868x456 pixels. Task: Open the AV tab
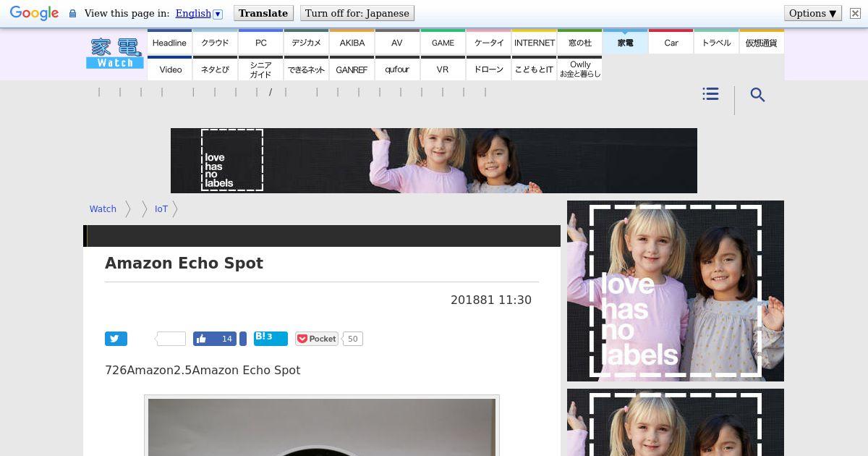click(x=397, y=42)
